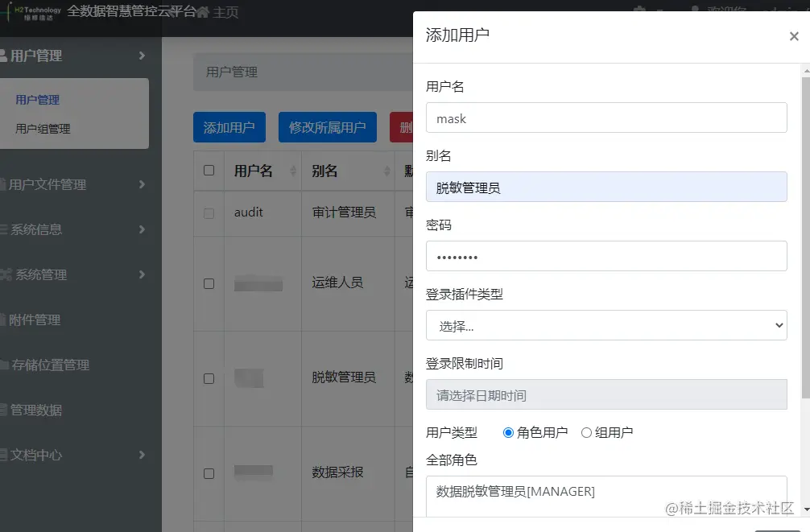
Task: Click the 用户名 input field containing mask
Action: [x=606, y=118]
